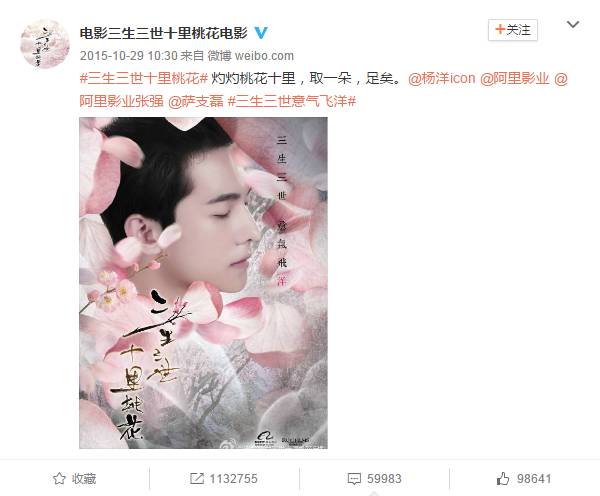
Task: Visit the @阿里影业张强 mentioned profile
Action: (x=121, y=101)
